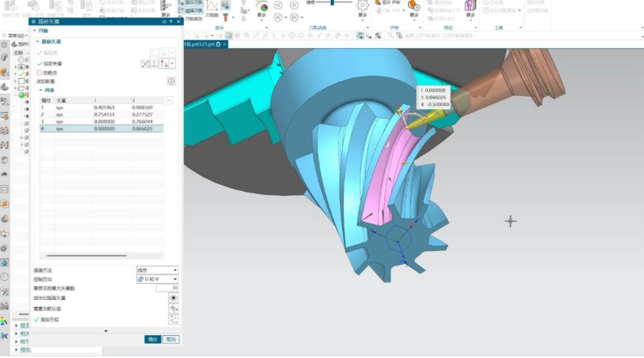The height and width of the screenshot is (358, 644).
Task: Select list row 2 with I 0.754151
Action: (x=102, y=114)
